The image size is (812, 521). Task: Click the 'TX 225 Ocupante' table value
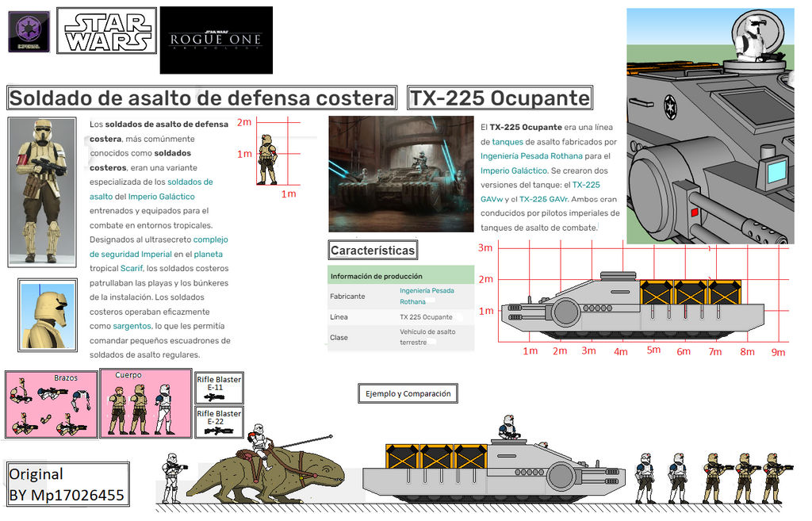coord(426,317)
